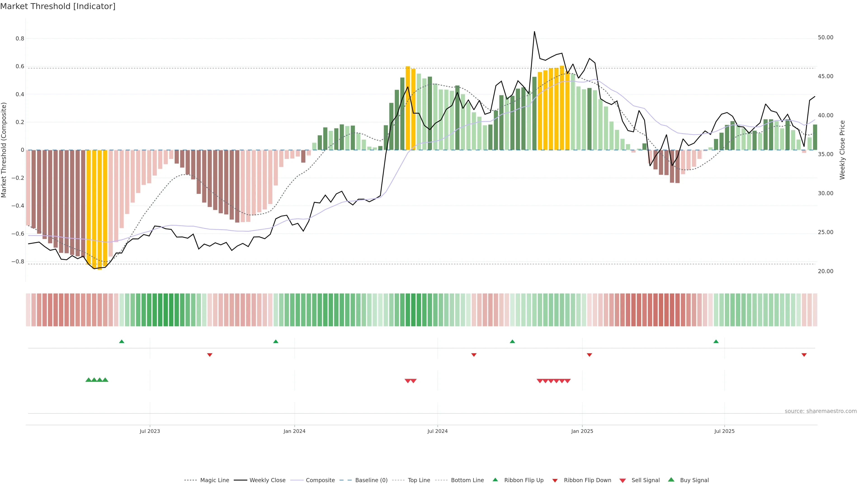Click the Buy Signal legend triangle icon

tap(671, 480)
